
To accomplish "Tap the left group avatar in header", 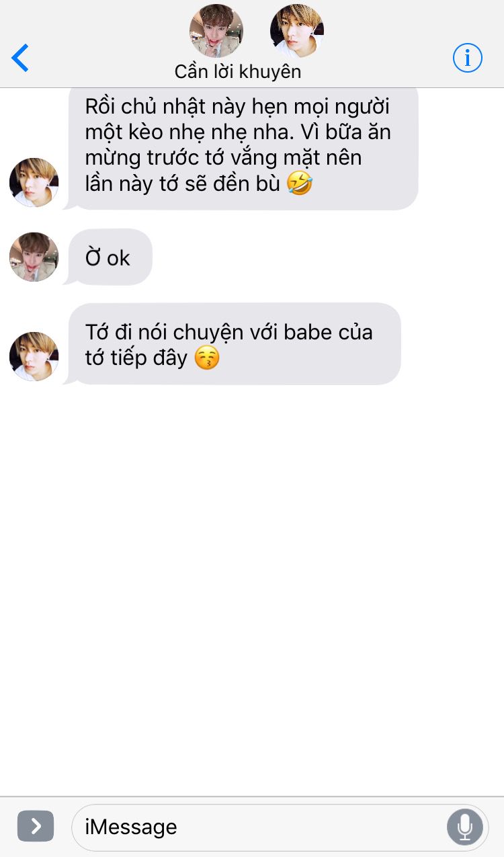I will 216,31.
